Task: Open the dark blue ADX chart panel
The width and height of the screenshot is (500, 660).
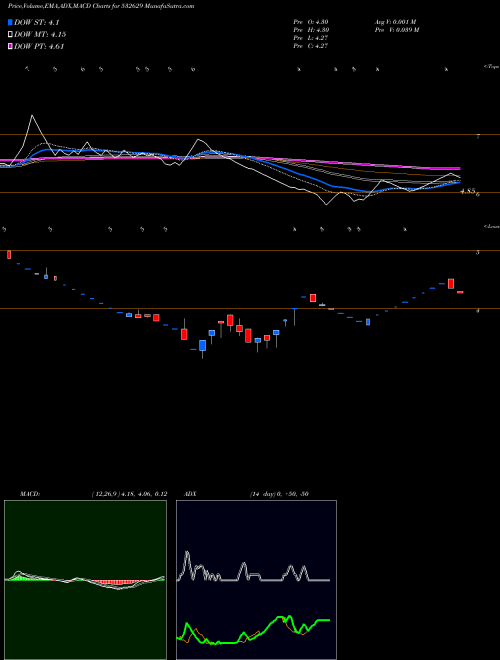Action: pyautogui.click(x=256, y=580)
